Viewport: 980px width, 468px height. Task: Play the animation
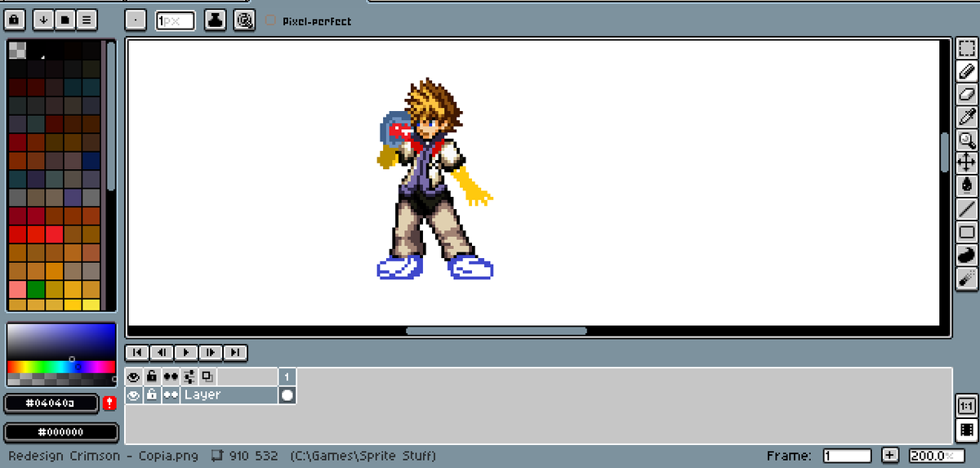(186, 352)
